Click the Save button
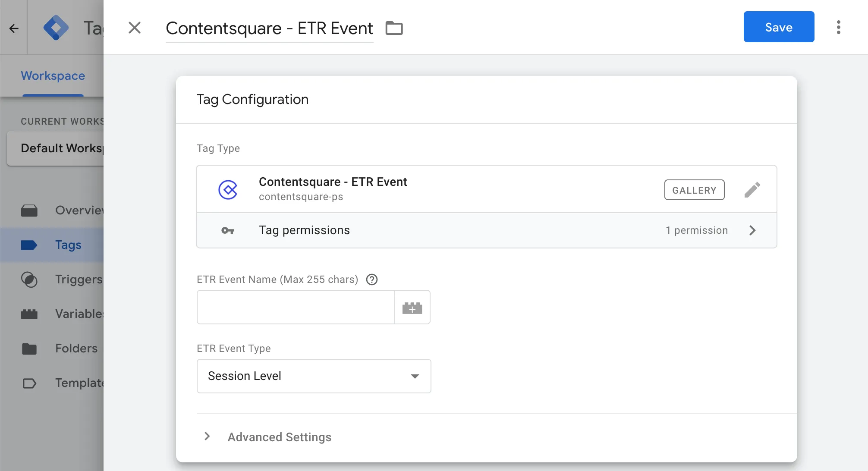868x471 pixels. point(779,27)
